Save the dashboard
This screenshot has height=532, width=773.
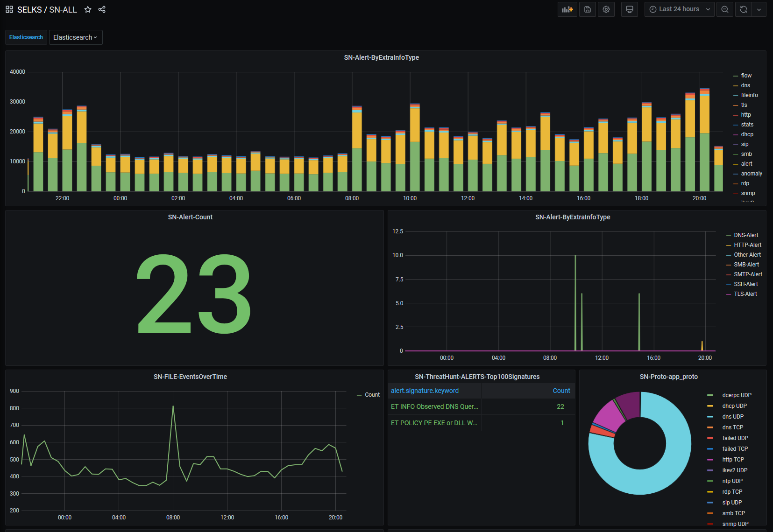coord(588,9)
